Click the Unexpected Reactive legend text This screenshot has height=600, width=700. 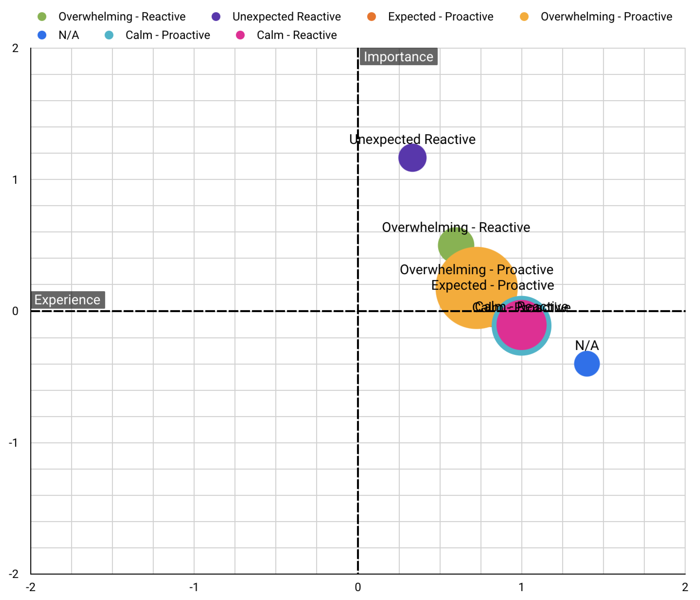pyautogui.click(x=286, y=16)
